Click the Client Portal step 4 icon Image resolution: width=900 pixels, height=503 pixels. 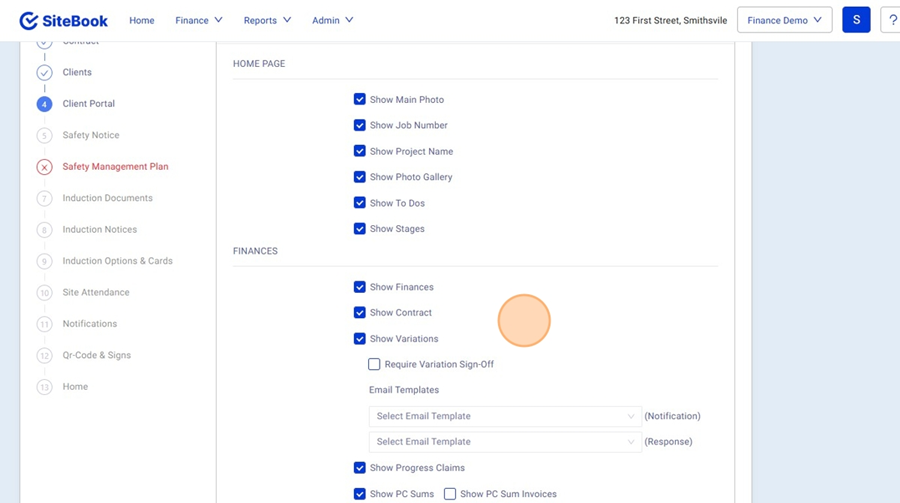click(x=44, y=104)
